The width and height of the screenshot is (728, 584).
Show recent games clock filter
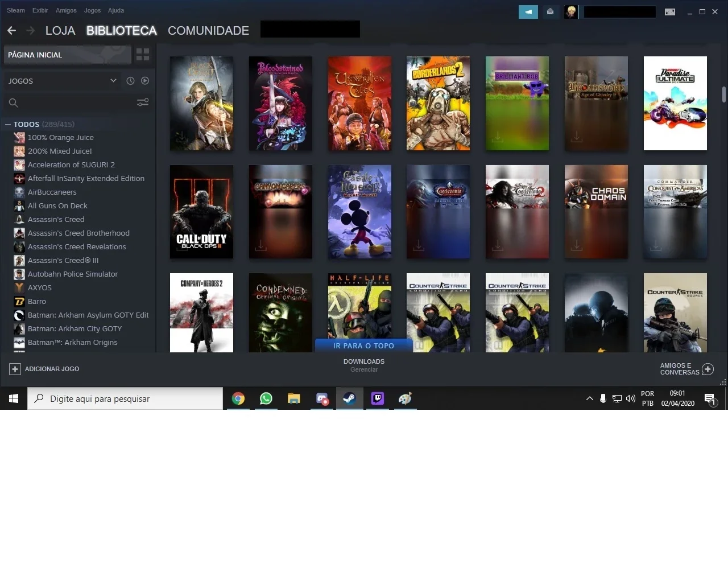point(130,81)
